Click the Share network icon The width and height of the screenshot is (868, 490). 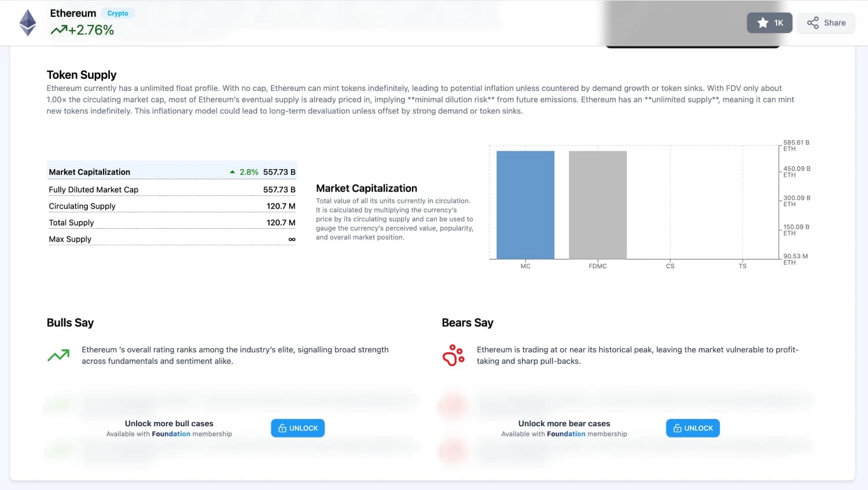click(812, 23)
